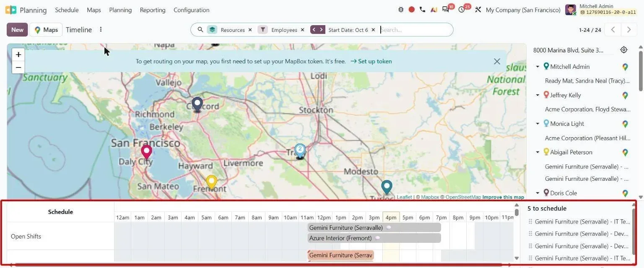The image size is (644, 268).
Task: Click the Improve this map link
Action: coord(503,197)
